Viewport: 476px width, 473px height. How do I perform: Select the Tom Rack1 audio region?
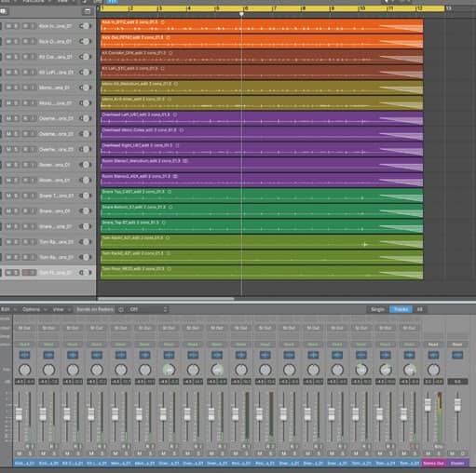coord(262,242)
